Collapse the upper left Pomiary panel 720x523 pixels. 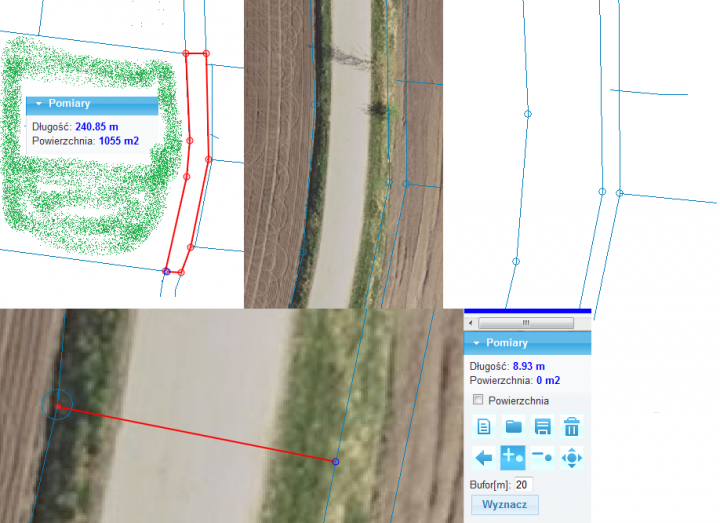[38, 104]
